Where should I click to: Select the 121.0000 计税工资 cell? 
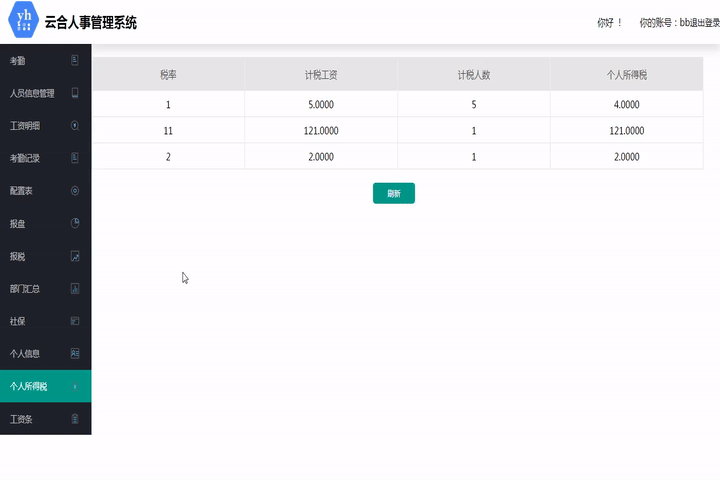321,131
